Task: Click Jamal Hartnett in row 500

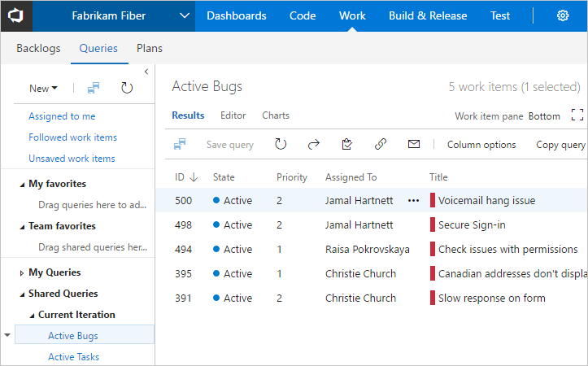Action: [x=359, y=201]
